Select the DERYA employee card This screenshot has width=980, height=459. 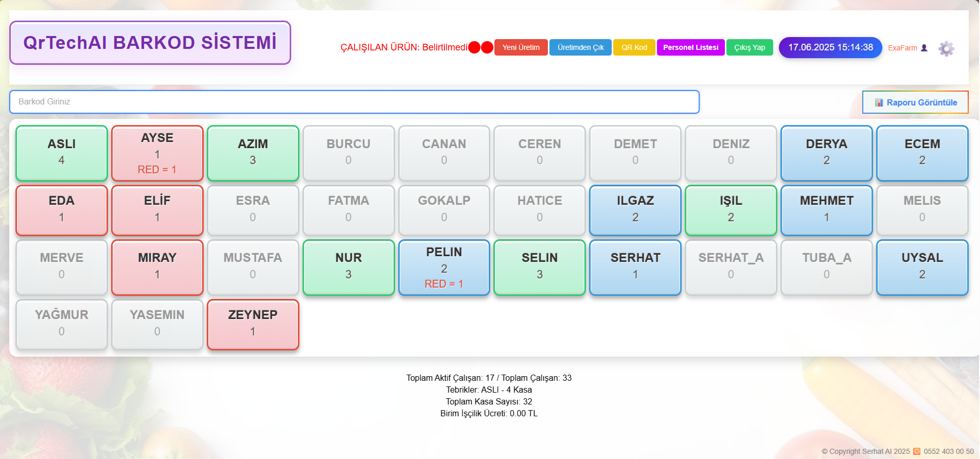click(827, 153)
